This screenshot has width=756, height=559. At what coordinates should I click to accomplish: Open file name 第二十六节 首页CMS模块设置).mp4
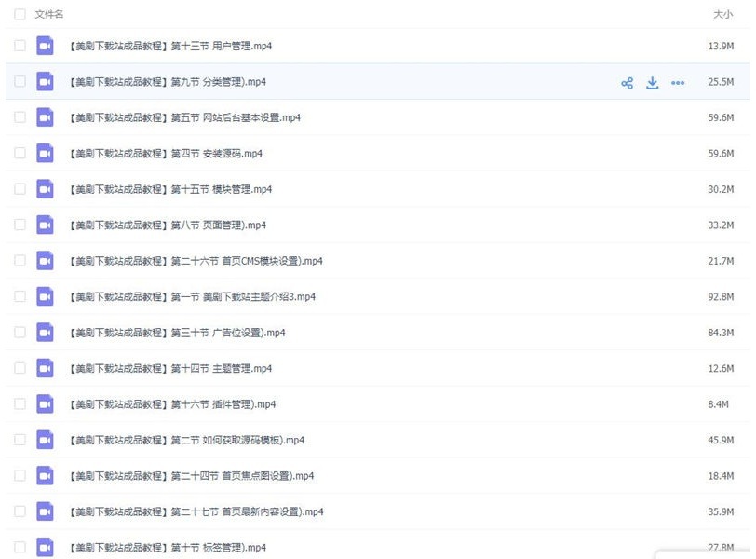[196, 261]
